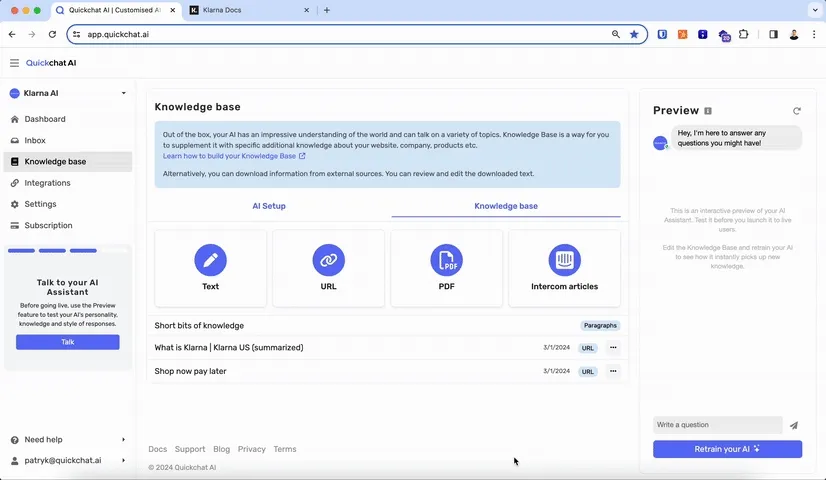The width and height of the screenshot is (826, 480).
Task: Click the Talk button
Action: [x=67, y=342]
